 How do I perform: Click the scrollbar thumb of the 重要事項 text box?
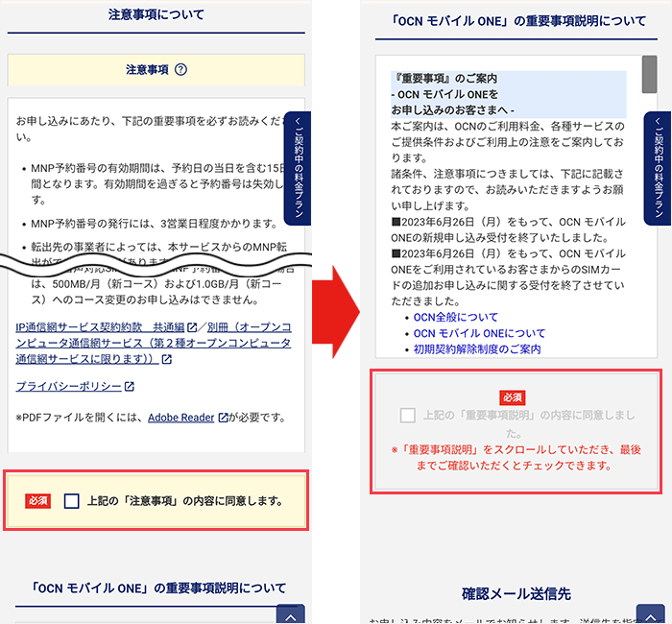(649, 74)
